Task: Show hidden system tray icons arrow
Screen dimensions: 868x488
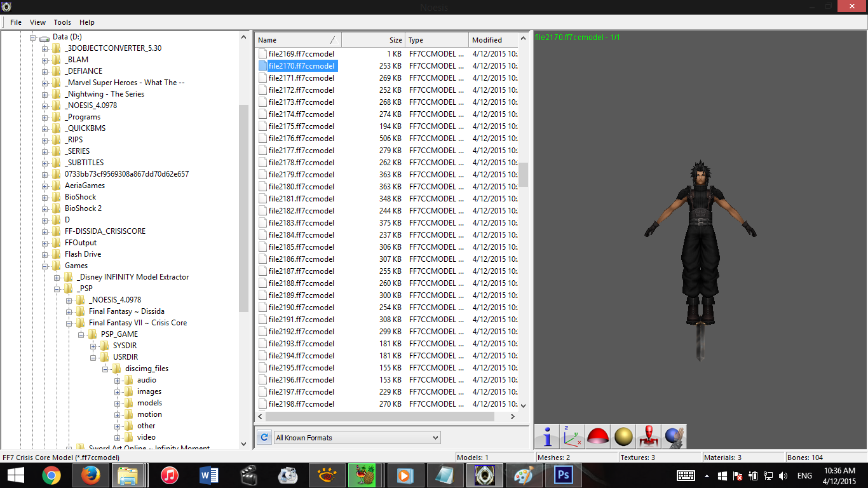Action: pos(707,475)
